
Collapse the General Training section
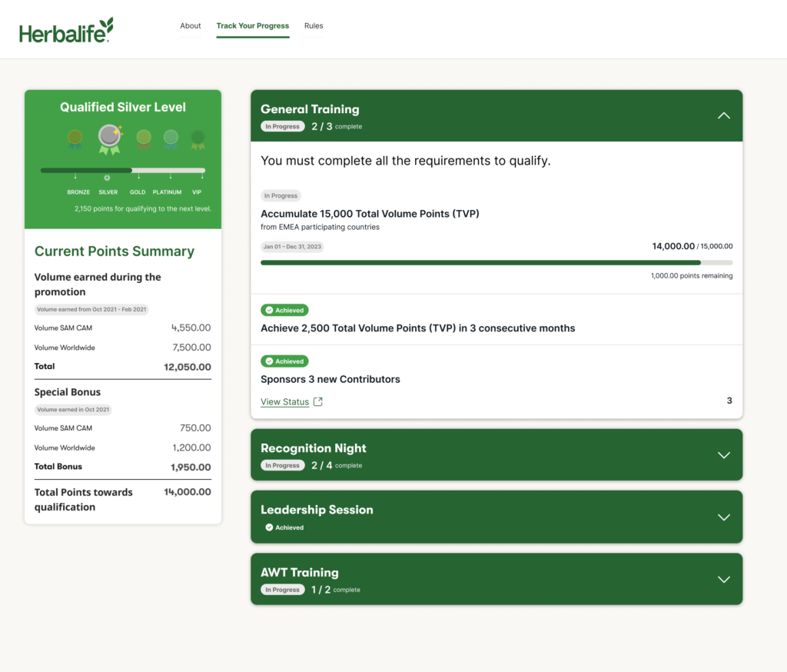723,115
